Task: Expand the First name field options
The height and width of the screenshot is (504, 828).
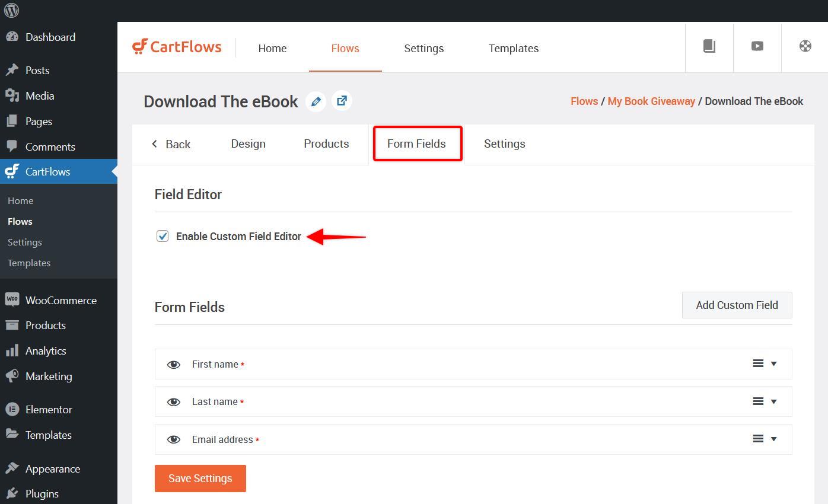Action: tap(773, 363)
